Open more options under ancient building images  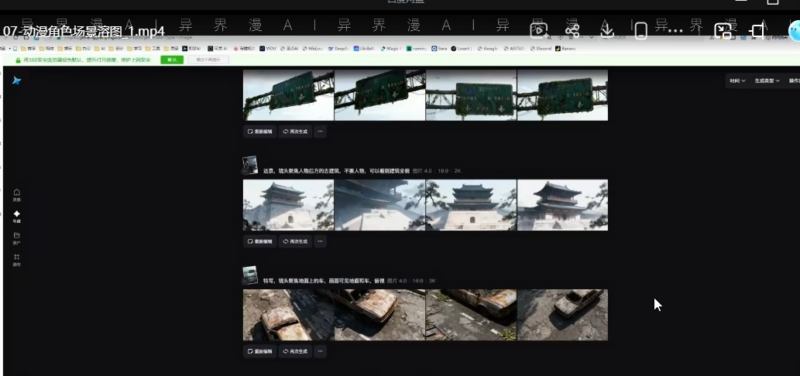(320, 241)
